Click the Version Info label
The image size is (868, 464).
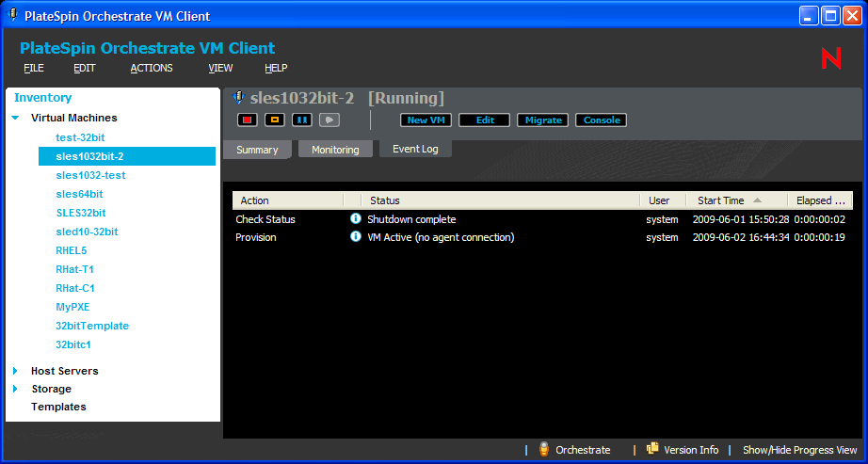click(x=691, y=450)
